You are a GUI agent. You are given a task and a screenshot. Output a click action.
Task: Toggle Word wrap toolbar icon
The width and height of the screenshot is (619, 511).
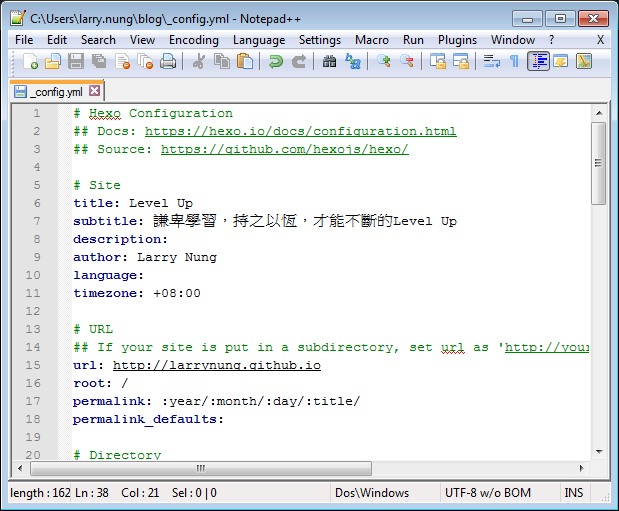point(491,62)
